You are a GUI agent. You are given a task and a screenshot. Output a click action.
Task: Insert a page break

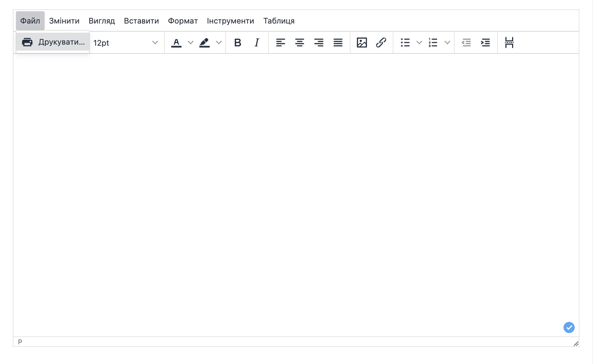509,43
